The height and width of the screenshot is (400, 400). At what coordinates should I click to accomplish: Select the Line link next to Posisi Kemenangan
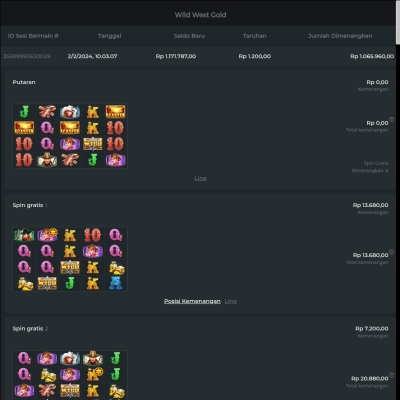231,301
